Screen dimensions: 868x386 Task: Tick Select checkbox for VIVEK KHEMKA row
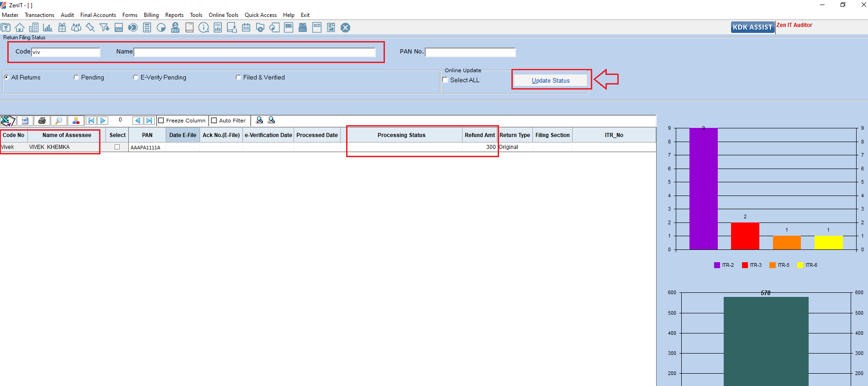pos(117,147)
